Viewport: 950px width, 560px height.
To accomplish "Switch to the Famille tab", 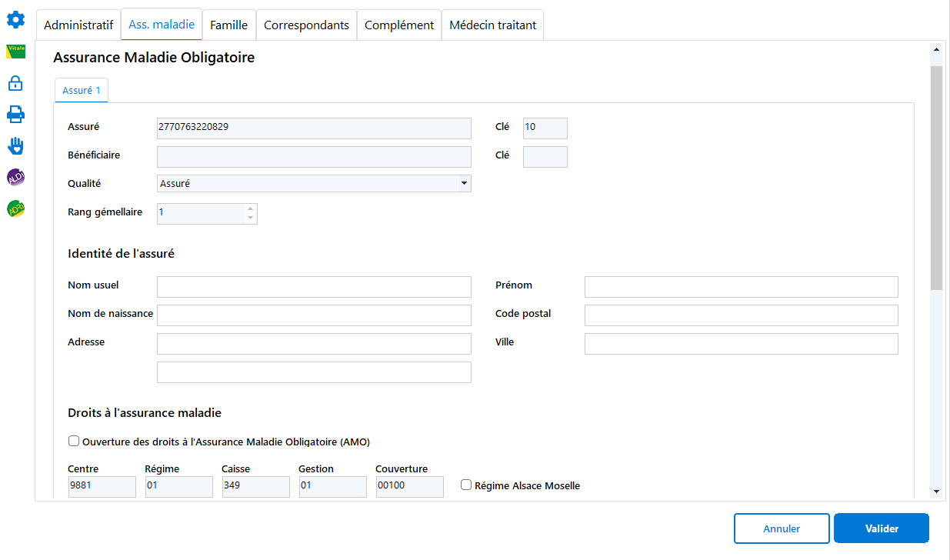I will tap(229, 25).
